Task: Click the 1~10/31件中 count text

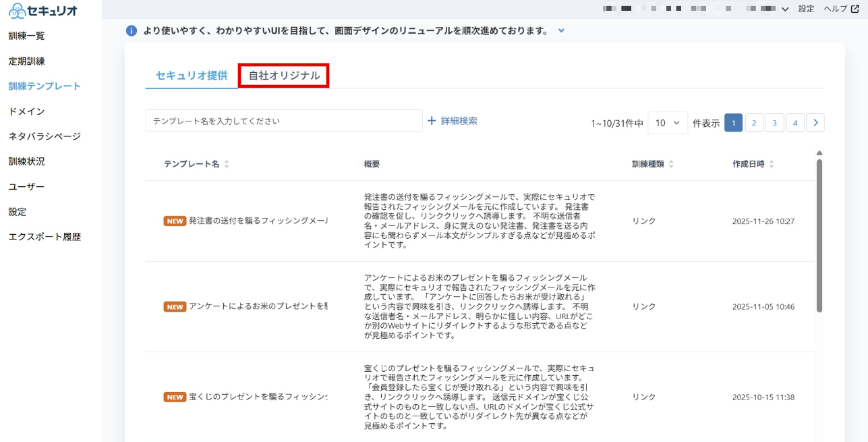Action: (616, 123)
